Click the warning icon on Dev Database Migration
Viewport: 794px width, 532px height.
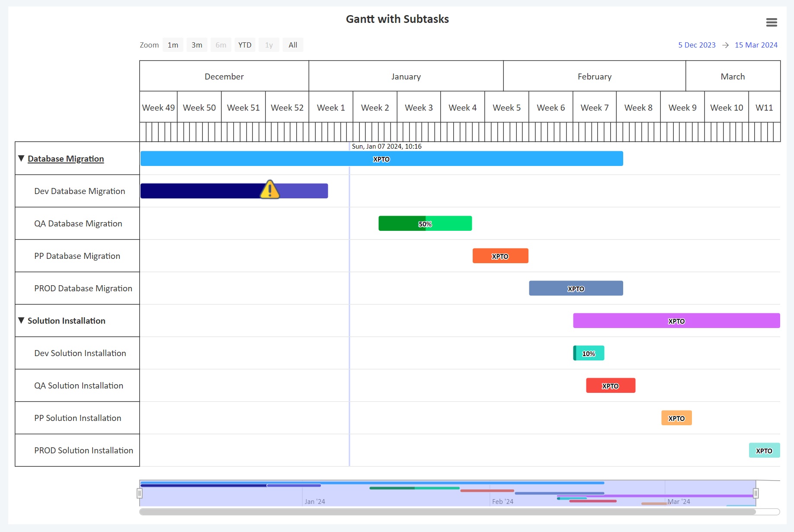(270, 189)
